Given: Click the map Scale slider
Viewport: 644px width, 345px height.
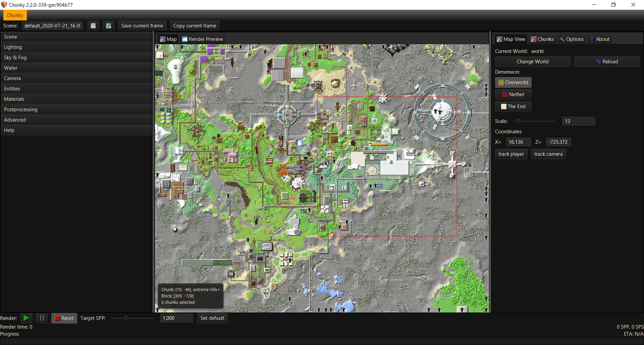Looking at the screenshot, I should tap(535, 121).
